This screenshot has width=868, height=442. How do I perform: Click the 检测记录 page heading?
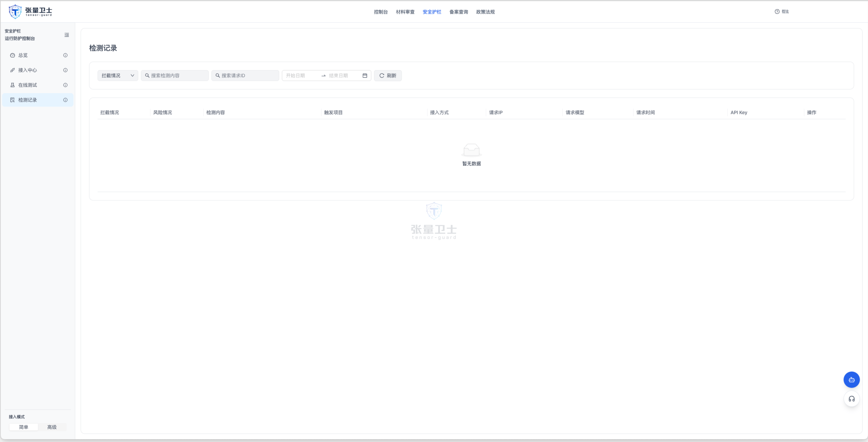(x=103, y=48)
